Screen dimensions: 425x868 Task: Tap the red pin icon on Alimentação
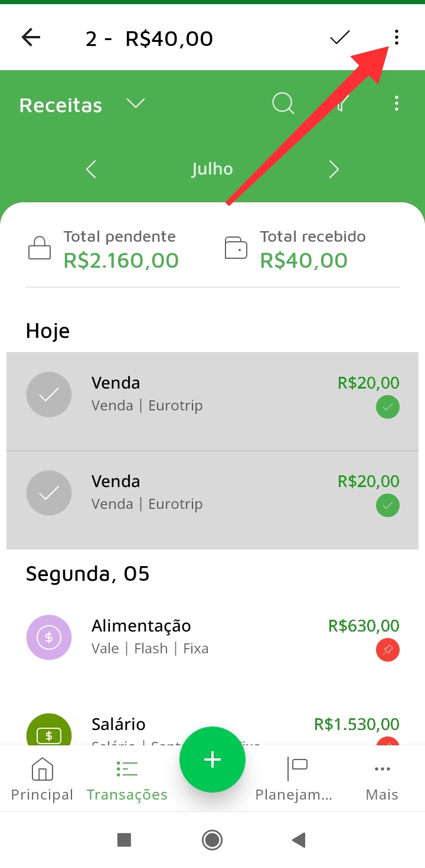(x=388, y=650)
